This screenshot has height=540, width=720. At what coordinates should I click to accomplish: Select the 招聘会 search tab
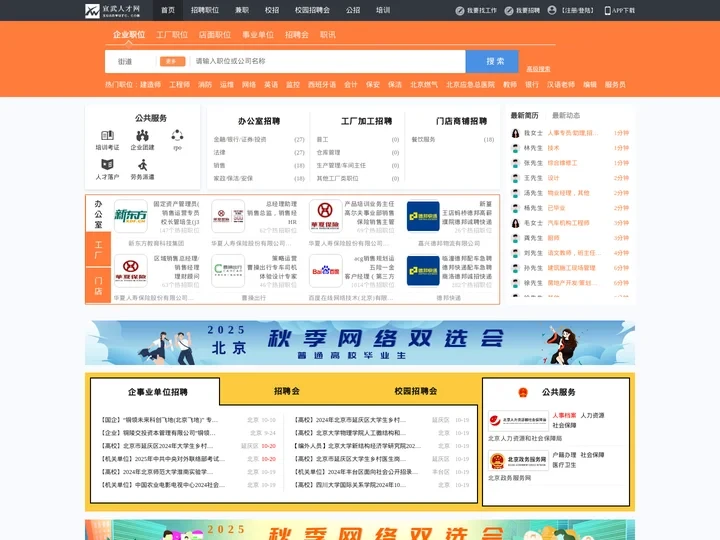[297, 34]
